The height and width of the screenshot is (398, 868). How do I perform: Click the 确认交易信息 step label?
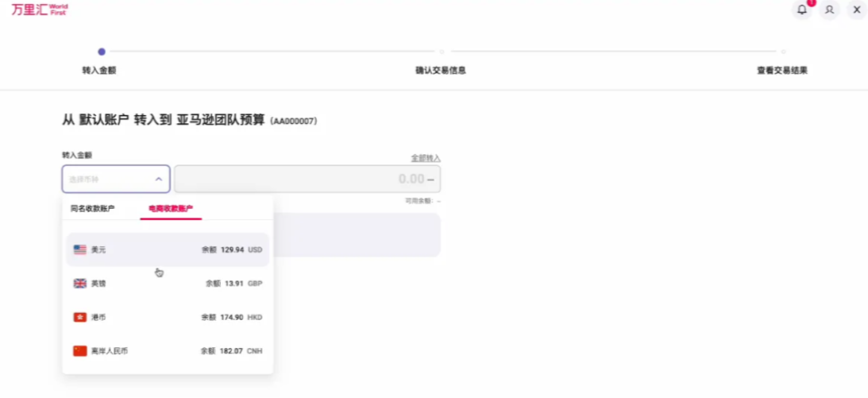tap(441, 70)
